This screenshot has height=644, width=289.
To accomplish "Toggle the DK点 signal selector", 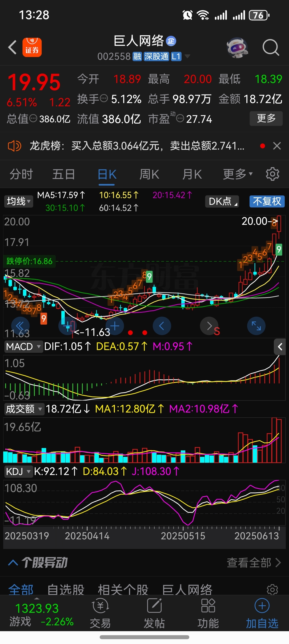I will [x=222, y=201].
